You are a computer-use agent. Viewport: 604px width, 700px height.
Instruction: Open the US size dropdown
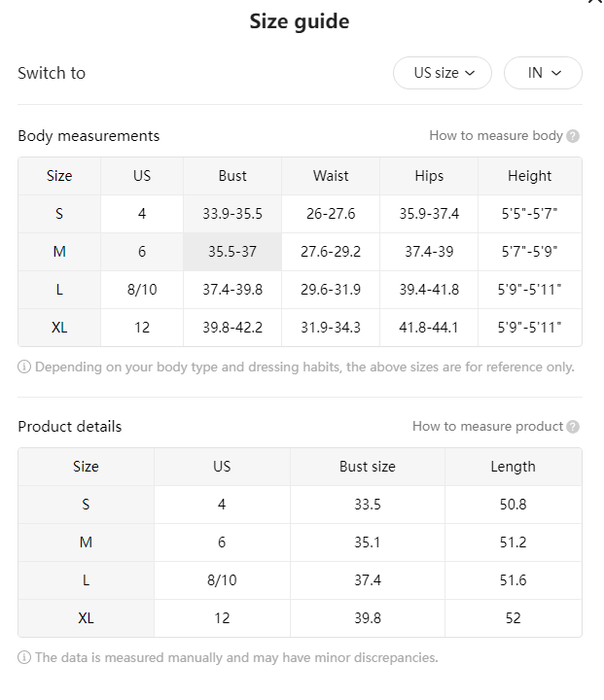[443, 73]
